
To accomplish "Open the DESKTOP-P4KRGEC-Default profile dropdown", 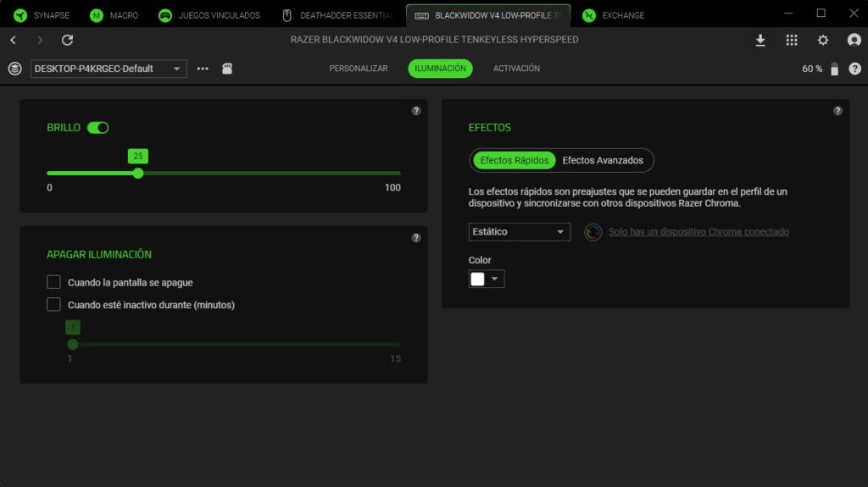I will 108,69.
